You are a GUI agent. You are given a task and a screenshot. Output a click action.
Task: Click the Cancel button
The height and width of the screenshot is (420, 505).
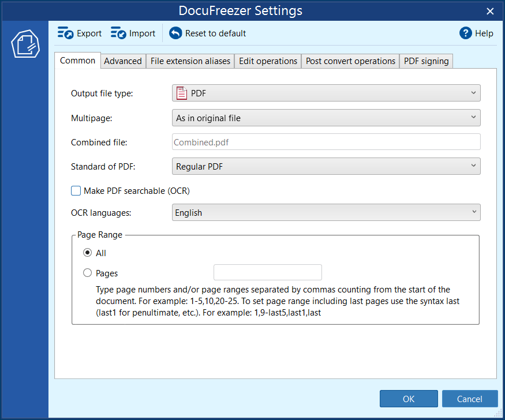point(470,399)
